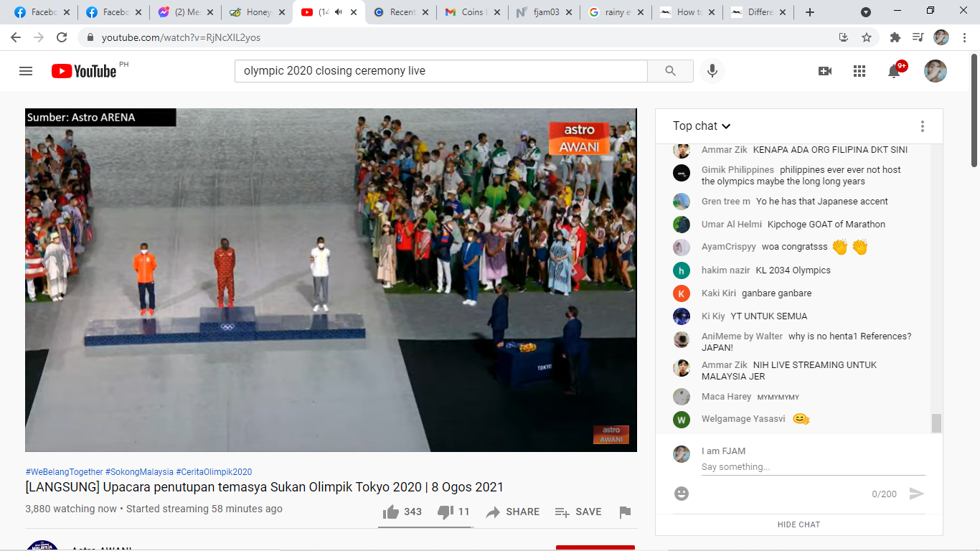Click chat author hakim nazir
The image size is (980, 551).
point(725,270)
